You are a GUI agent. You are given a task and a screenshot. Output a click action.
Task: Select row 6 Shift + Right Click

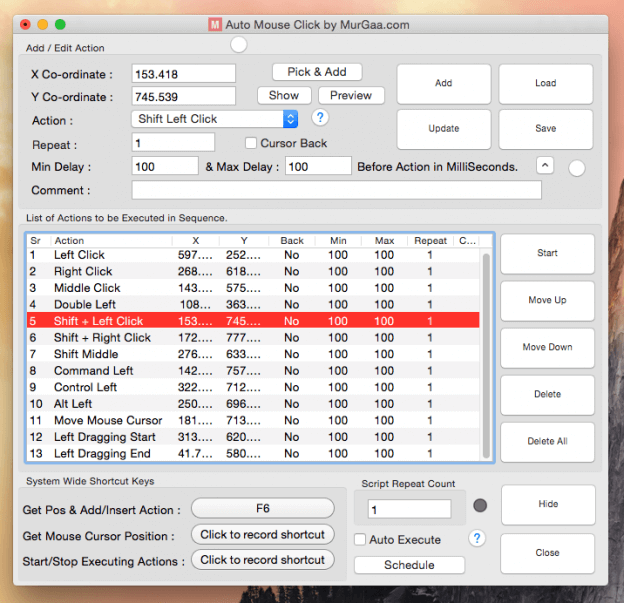[253, 338]
